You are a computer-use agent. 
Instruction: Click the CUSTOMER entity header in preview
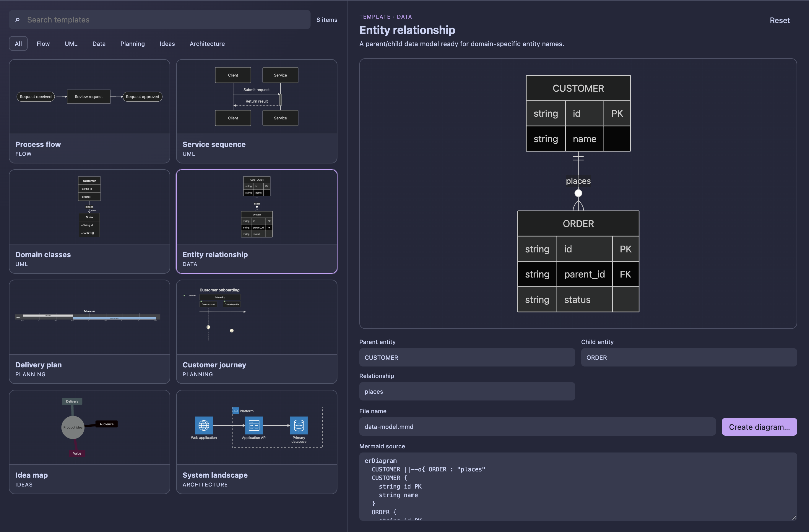[578, 88]
